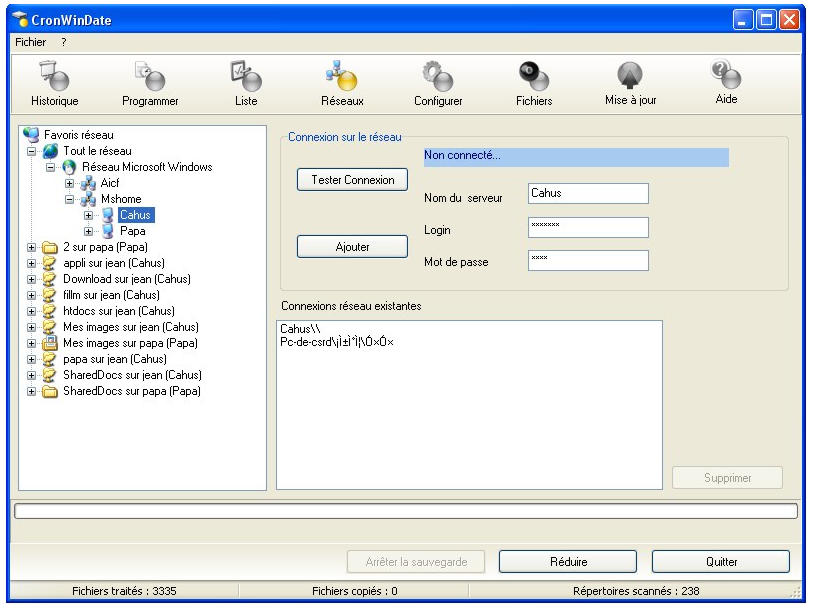Collapse the Mshome tree node
Image resolution: width=813 pixels, height=609 pixels.
pyautogui.click(x=71, y=199)
